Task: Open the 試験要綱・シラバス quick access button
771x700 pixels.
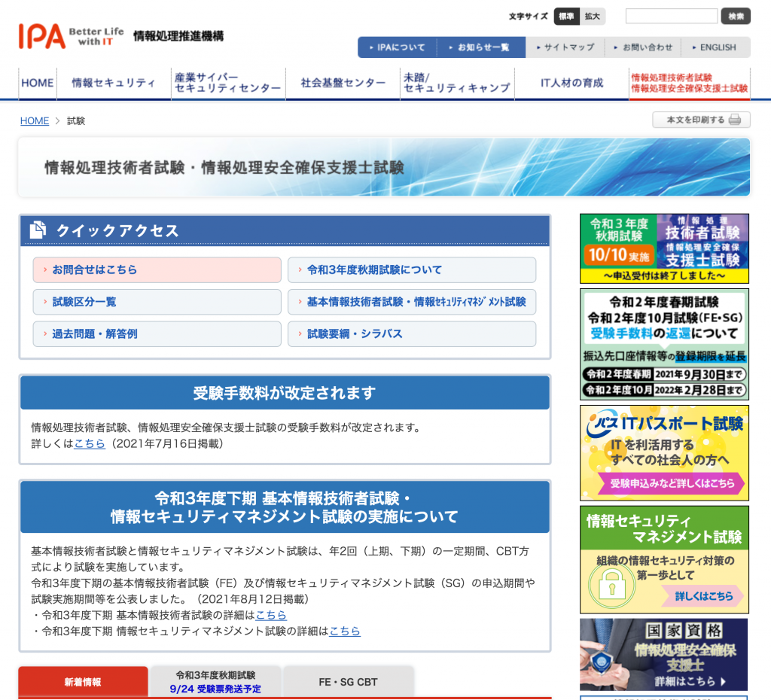Action: pos(412,333)
